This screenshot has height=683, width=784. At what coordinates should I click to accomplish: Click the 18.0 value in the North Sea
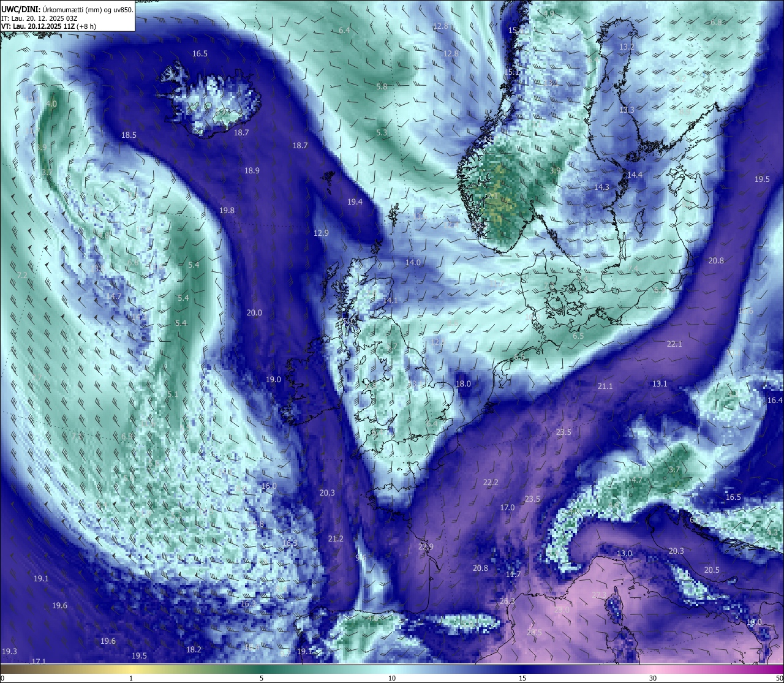(x=463, y=383)
